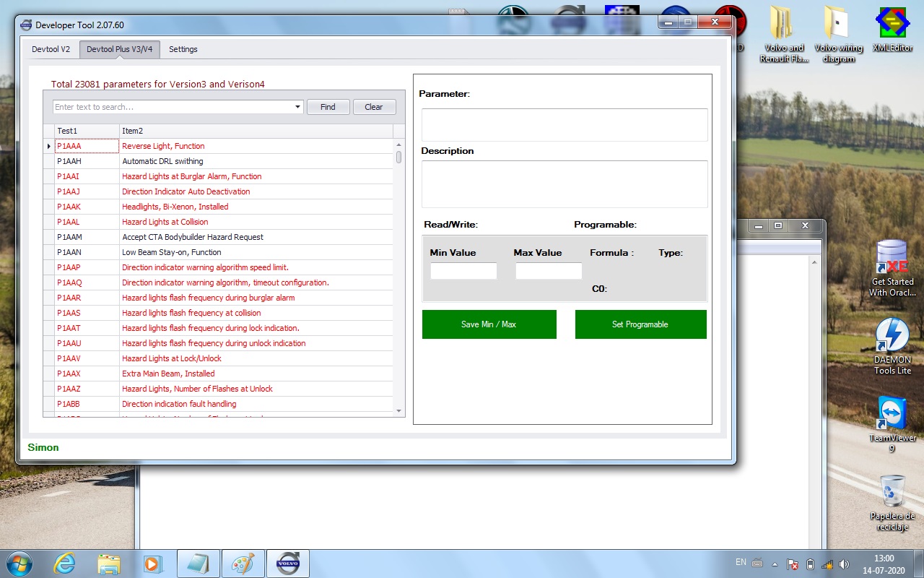Image resolution: width=924 pixels, height=578 pixels.
Task: Click the Find button
Action: [x=328, y=107]
